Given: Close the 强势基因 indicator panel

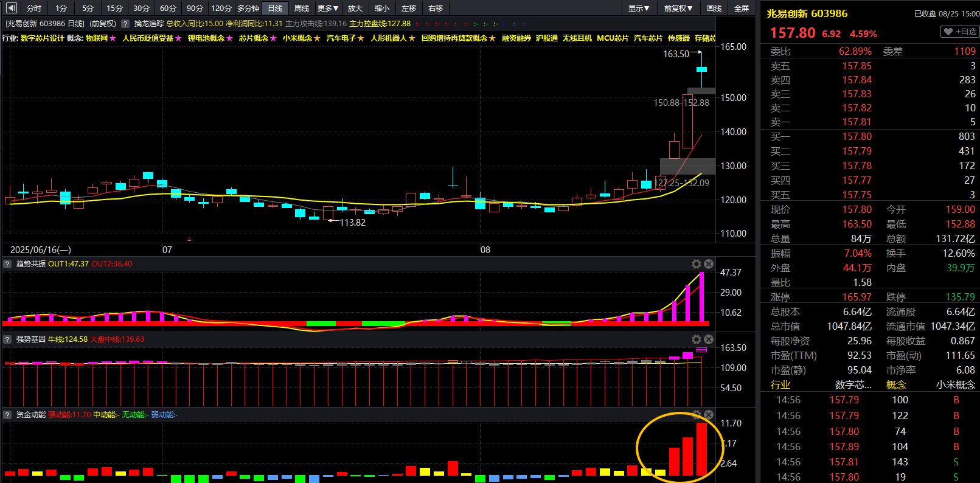Looking at the screenshot, I should (709, 339).
